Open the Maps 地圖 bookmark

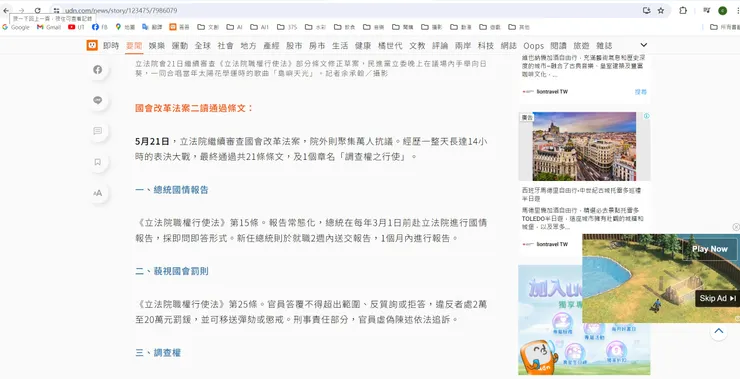click(x=125, y=27)
